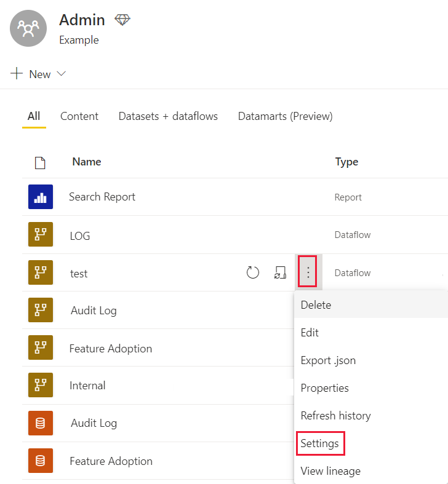448x484 pixels.
Task: Click the refresh now icon on test row
Action: (x=252, y=272)
